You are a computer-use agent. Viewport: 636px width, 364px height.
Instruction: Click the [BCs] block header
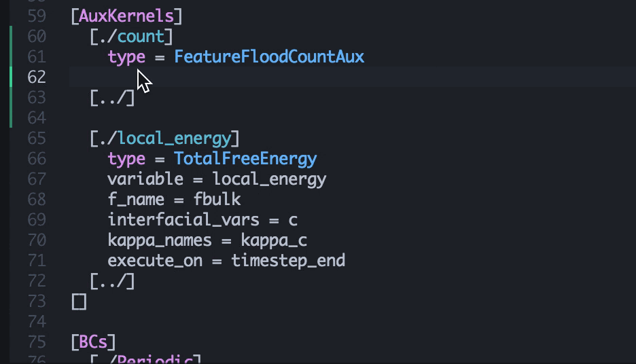(93, 342)
